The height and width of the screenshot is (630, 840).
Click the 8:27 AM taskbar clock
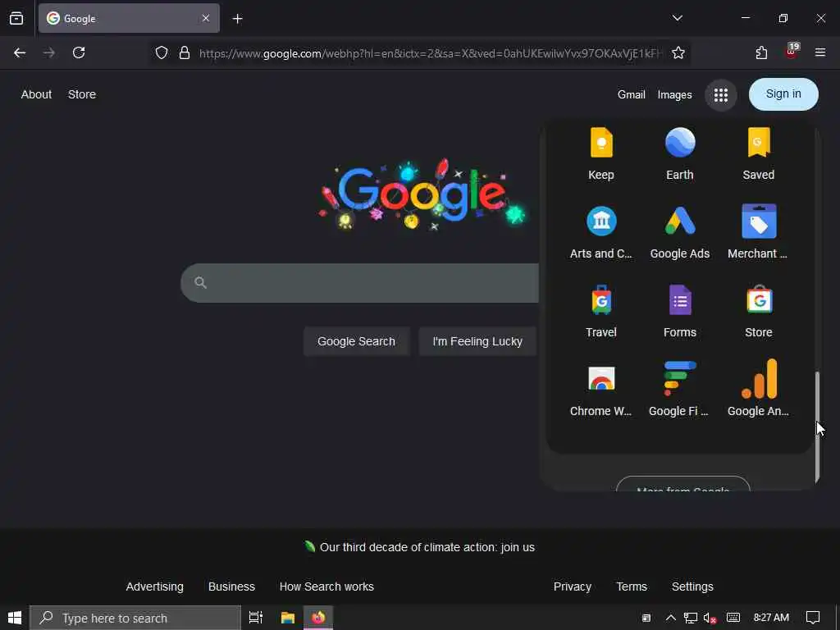click(771, 618)
